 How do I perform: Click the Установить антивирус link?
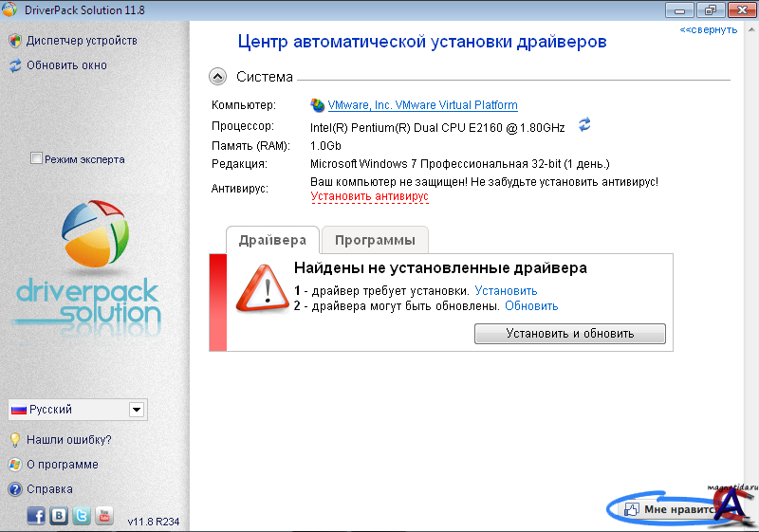pyautogui.click(x=369, y=196)
